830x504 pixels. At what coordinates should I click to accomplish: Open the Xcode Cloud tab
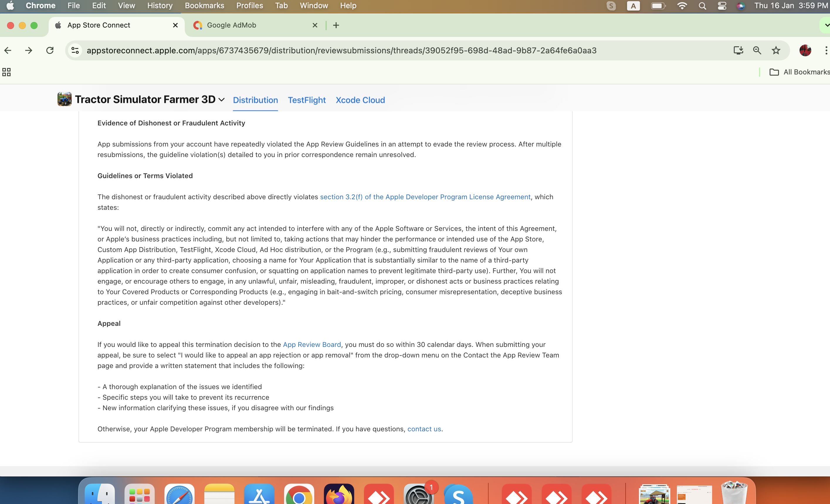pos(360,100)
